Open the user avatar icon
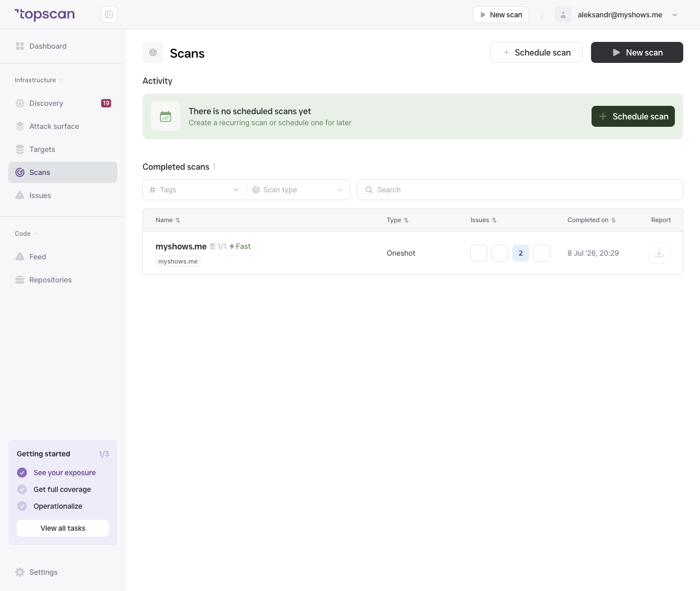This screenshot has height=591, width=700. pyautogui.click(x=563, y=15)
